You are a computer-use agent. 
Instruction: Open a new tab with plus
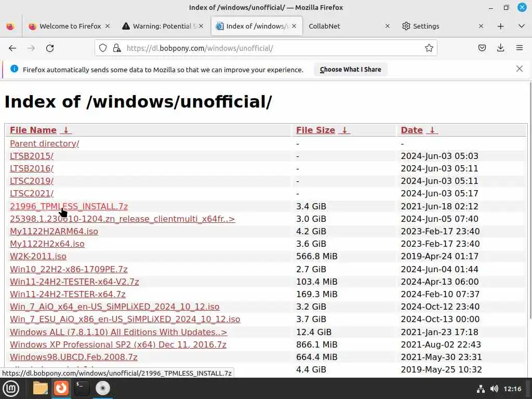click(500, 26)
